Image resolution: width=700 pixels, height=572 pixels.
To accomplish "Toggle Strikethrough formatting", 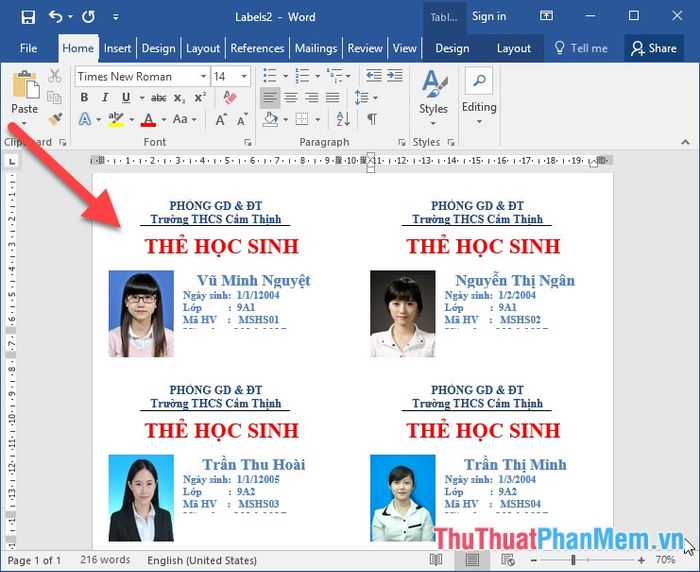I will (x=158, y=98).
